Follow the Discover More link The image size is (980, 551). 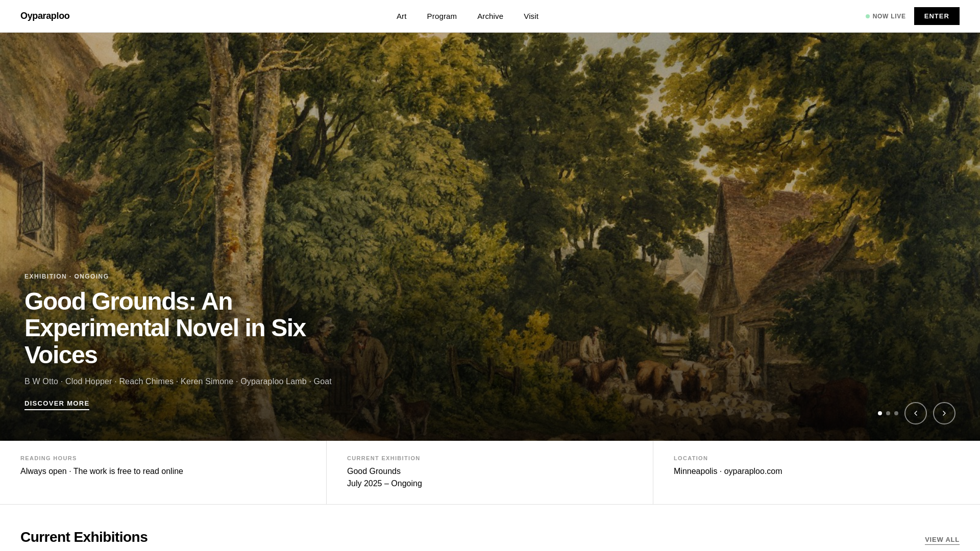(57, 404)
